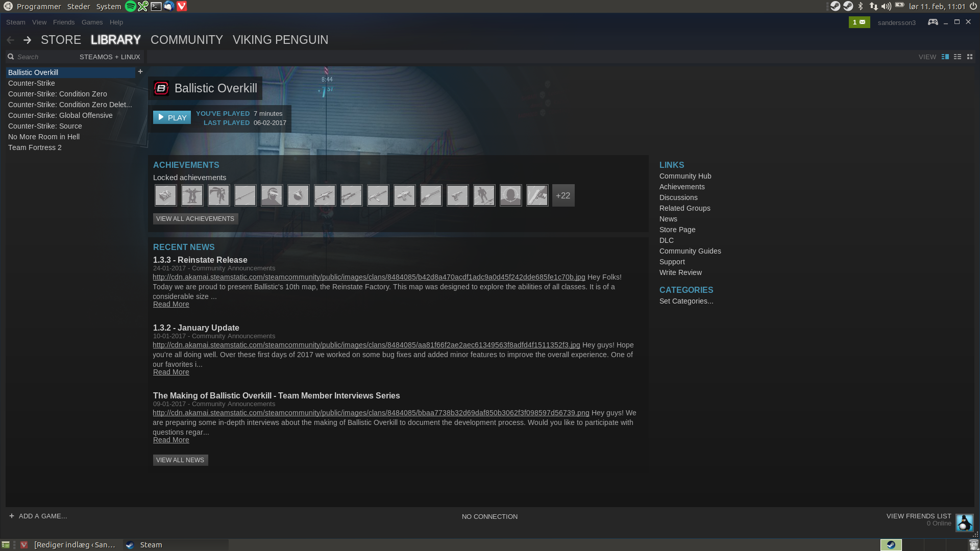Launch Spotify from the top panel

pos(131,6)
